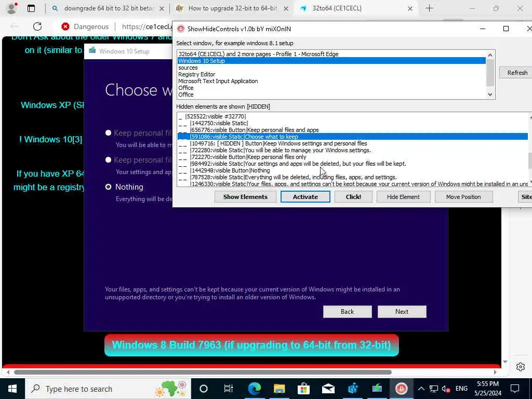Open Microsoft Edge from the taskbar
Viewport: 532px width, 399px height.
point(254,389)
